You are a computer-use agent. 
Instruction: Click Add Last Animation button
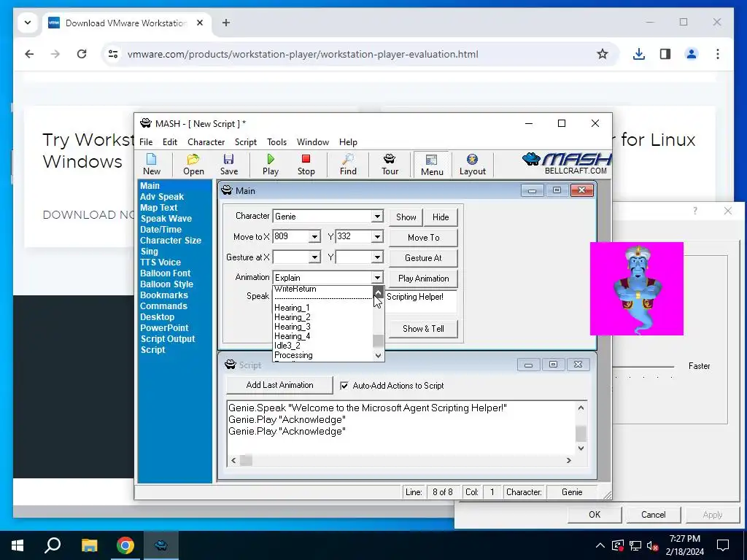tap(279, 385)
